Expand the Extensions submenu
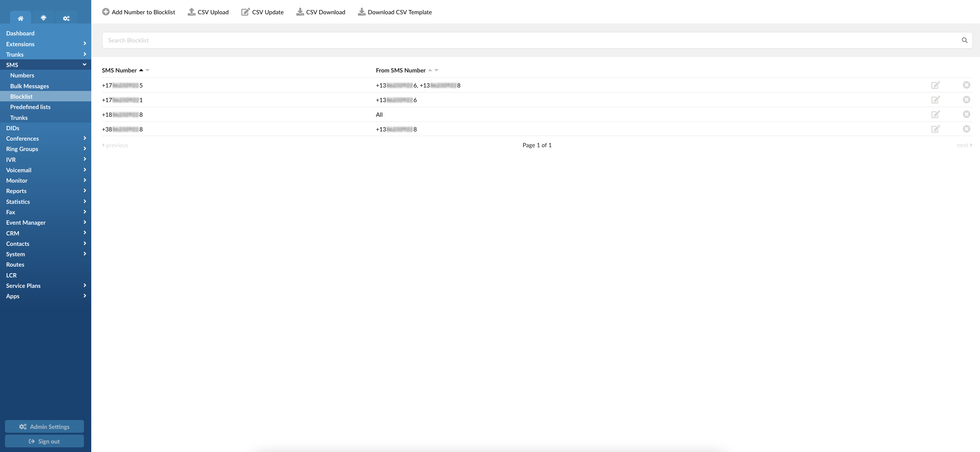This screenshot has width=980, height=452. (x=84, y=44)
